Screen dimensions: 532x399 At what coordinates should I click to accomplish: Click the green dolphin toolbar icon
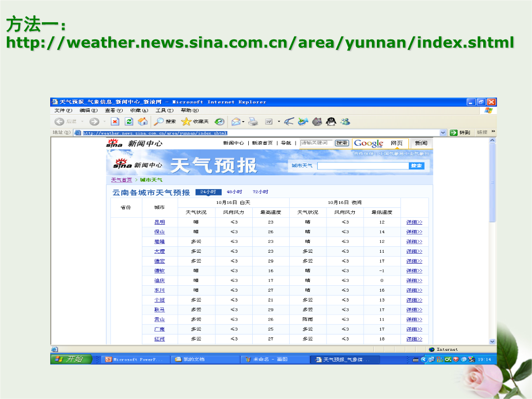click(x=303, y=122)
